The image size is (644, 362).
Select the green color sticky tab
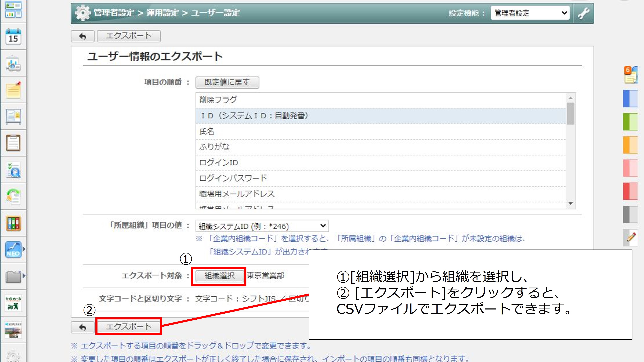(630, 121)
